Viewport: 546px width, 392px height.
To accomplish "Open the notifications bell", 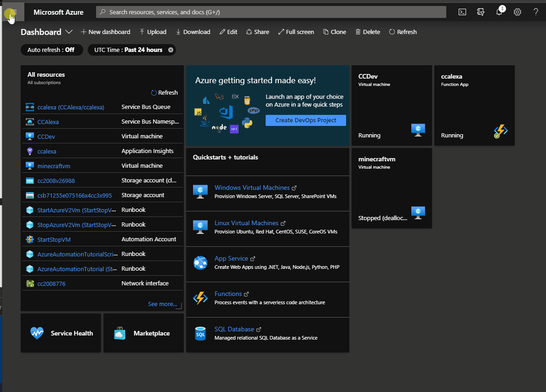I will 499,12.
